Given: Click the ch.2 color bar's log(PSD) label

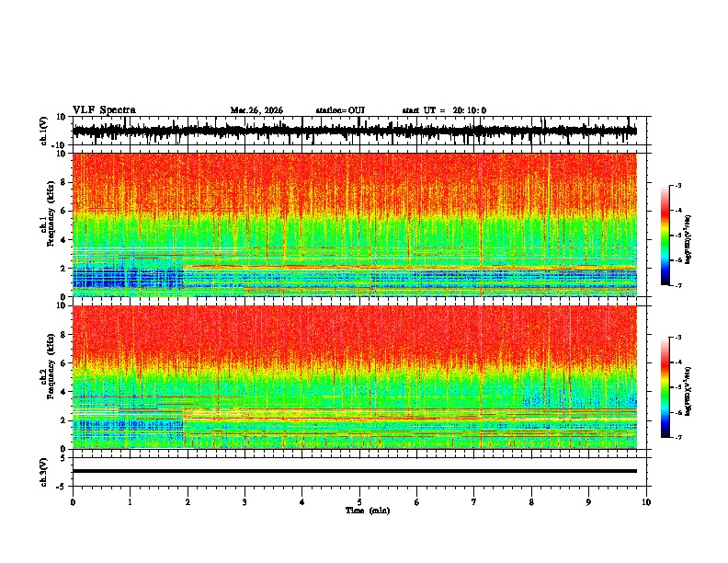Looking at the screenshot, I should 688,390.
